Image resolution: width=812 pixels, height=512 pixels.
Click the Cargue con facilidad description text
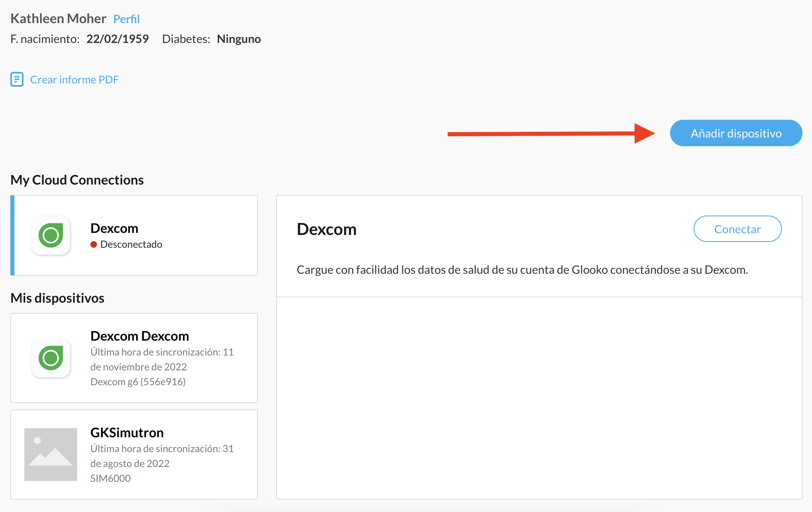pos(522,270)
